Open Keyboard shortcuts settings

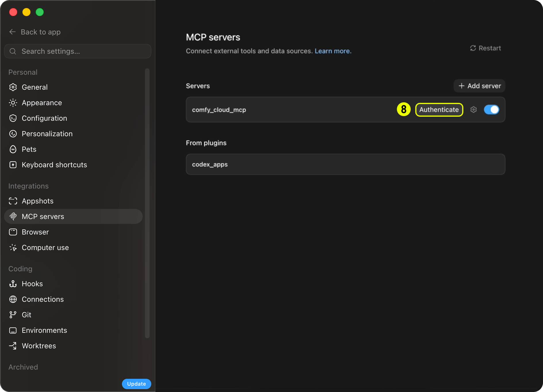(x=73, y=165)
